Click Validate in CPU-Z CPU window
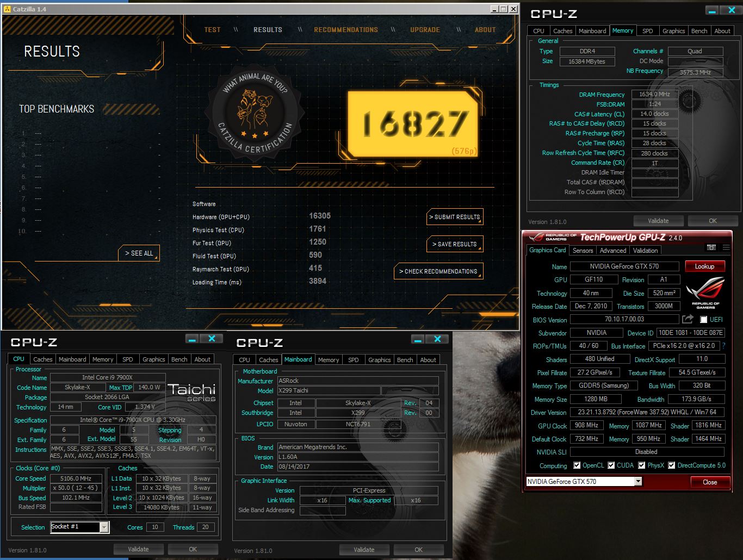This screenshot has width=743, height=560. (138, 549)
